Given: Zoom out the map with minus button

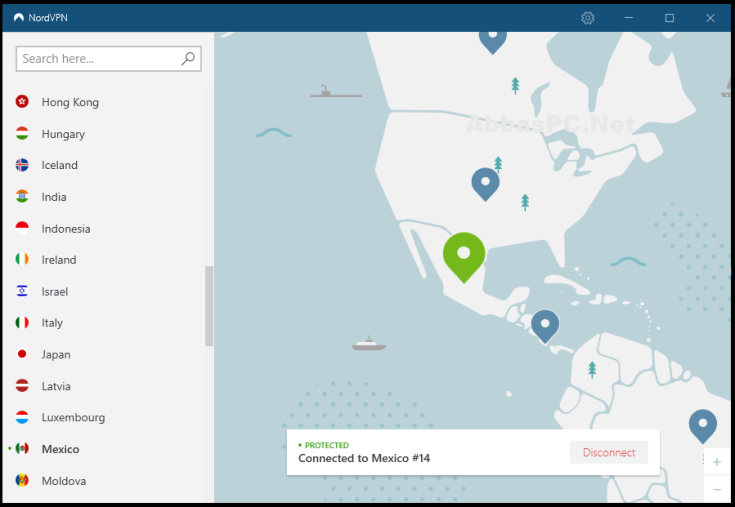Looking at the screenshot, I should point(717,489).
